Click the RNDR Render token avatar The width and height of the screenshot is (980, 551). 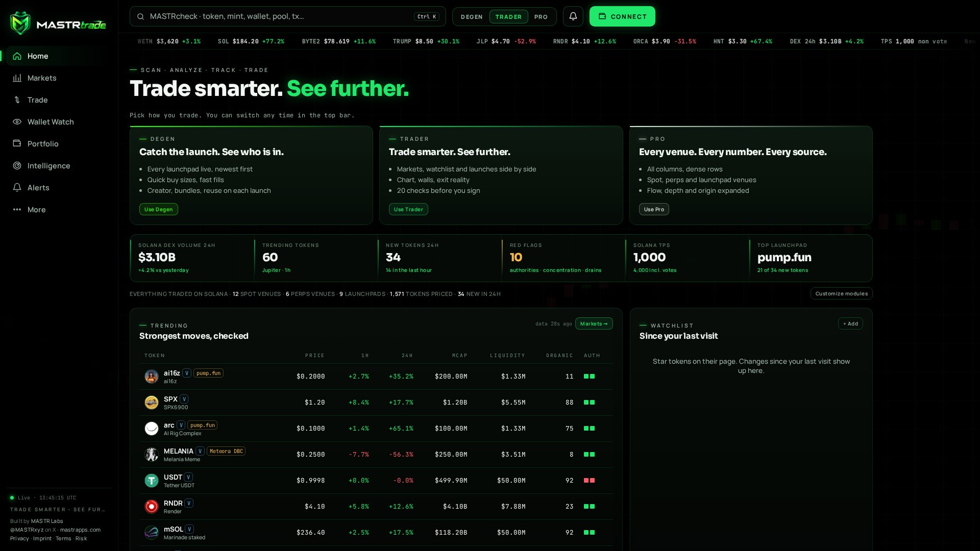tap(152, 507)
